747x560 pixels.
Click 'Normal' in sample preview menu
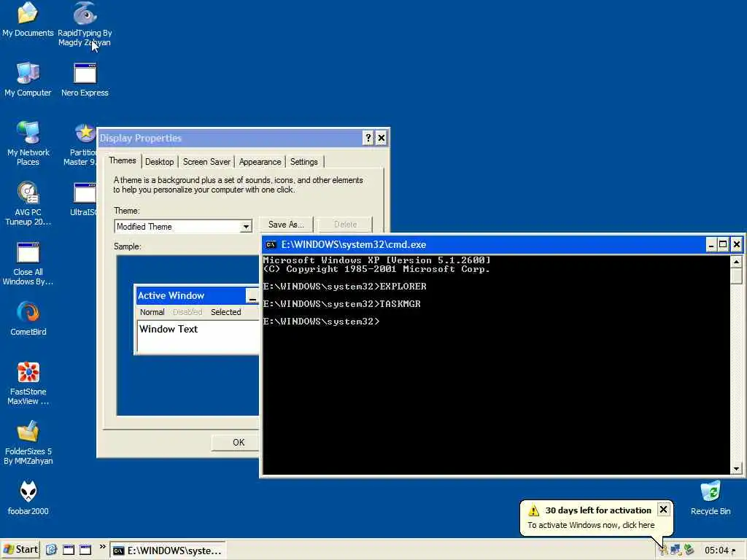[x=152, y=312]
